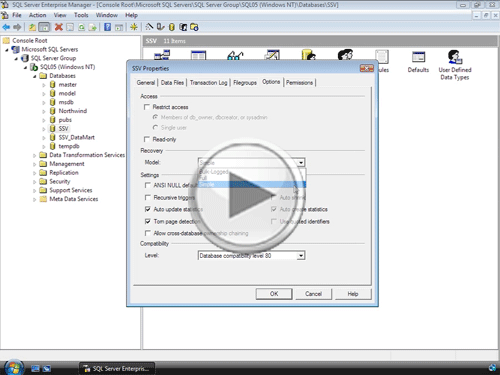Switch to the Filegroups tab
500x375 pixels.
(245, 83)
